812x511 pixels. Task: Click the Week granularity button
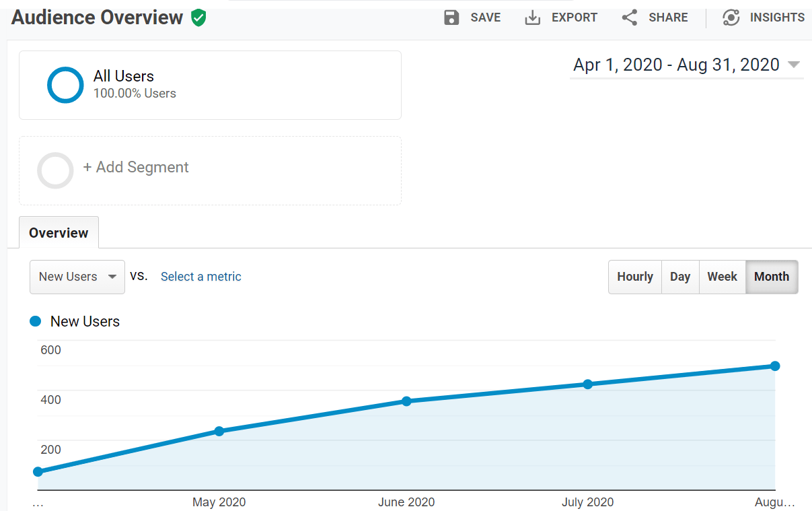722,277
